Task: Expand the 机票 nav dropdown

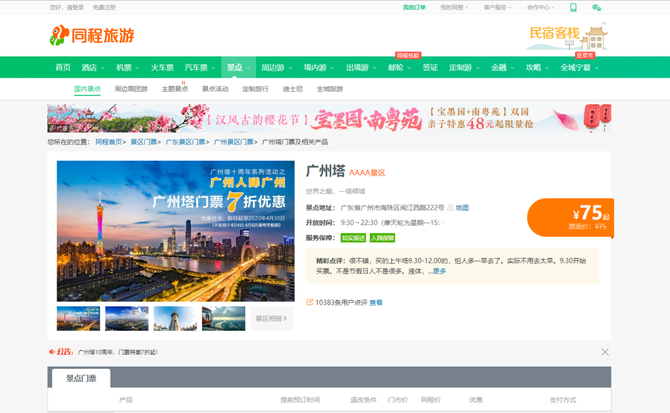Action: [137, 68]
